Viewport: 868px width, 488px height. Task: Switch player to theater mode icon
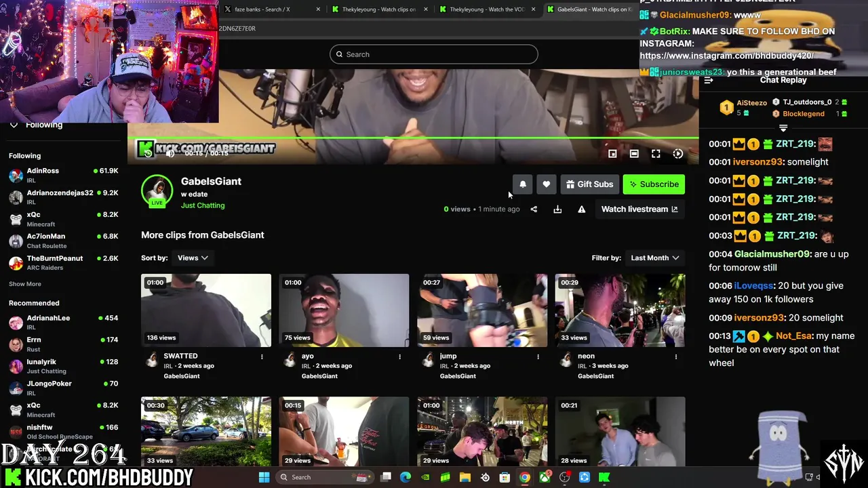point(634,154)
